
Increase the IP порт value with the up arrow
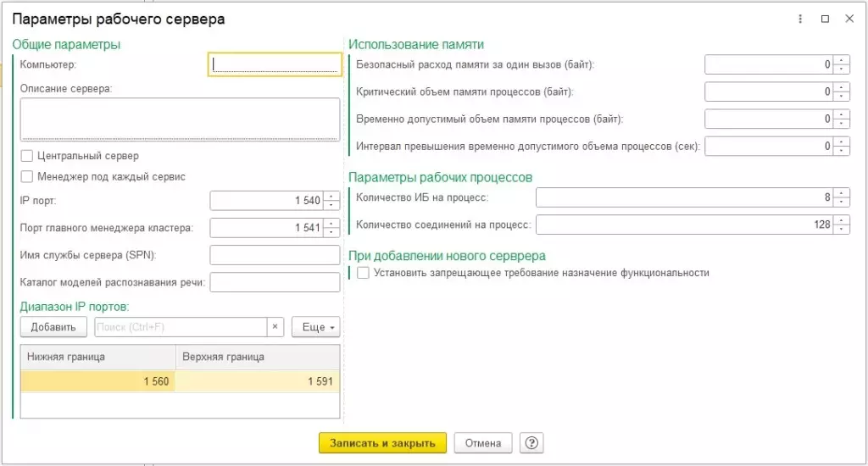pos(331,197)
